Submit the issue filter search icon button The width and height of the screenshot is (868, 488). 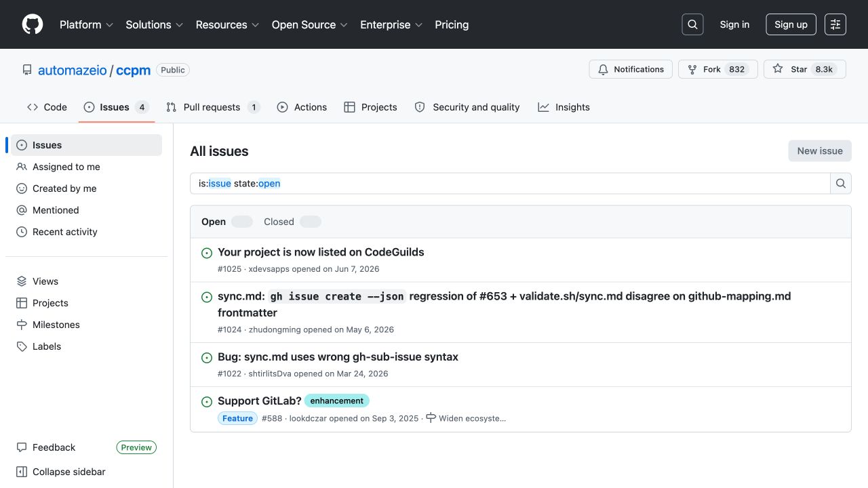[841, 183]
